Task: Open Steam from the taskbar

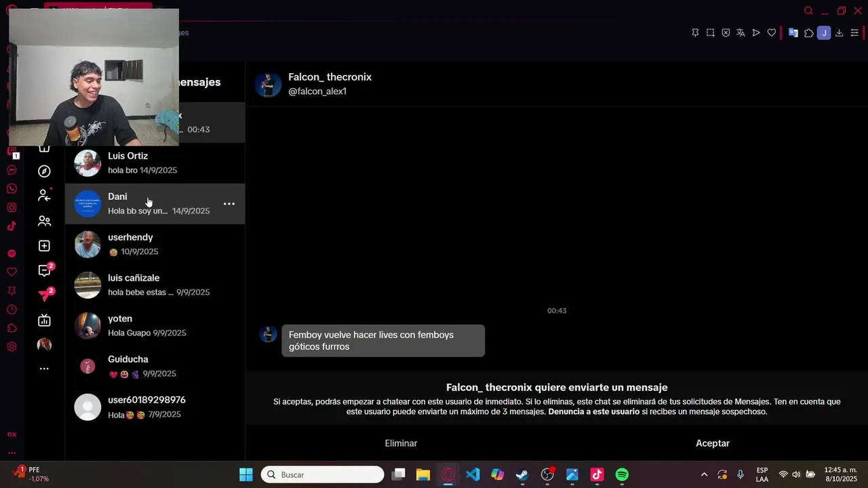Action: pyautogui.click(x=522, y=475)
